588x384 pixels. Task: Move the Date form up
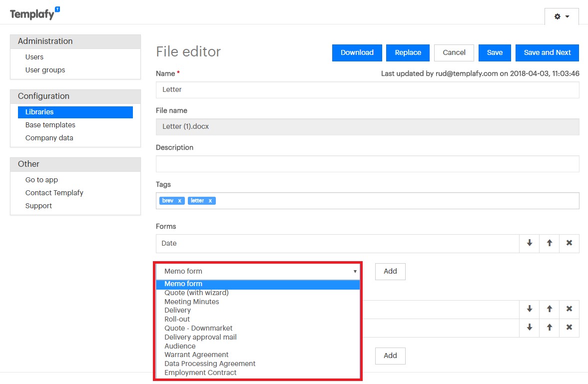pos(550,243)
